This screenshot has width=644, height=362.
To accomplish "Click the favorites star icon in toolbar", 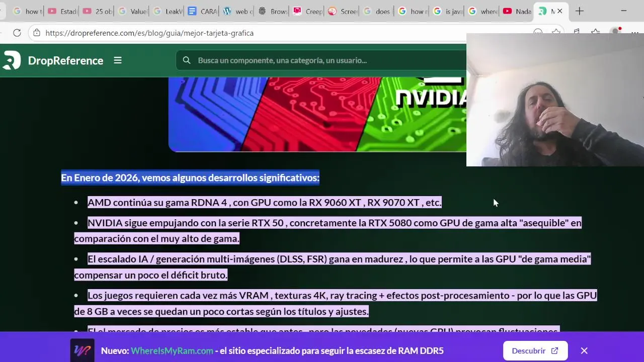I will click(556, 33).
